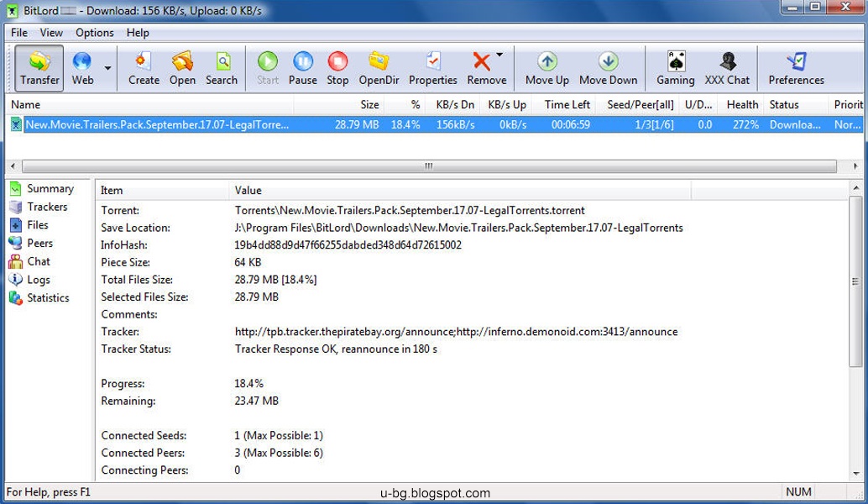The image size is (868, 504).
Task: Click the NUM indicator in status bar
Action: pos(798,491)
